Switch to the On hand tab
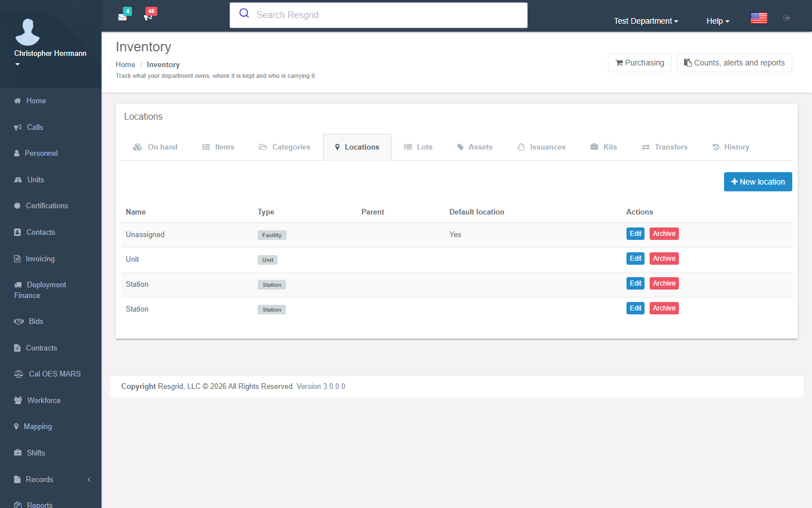This screenshot has height=508, width=812. tap(155, 147)
